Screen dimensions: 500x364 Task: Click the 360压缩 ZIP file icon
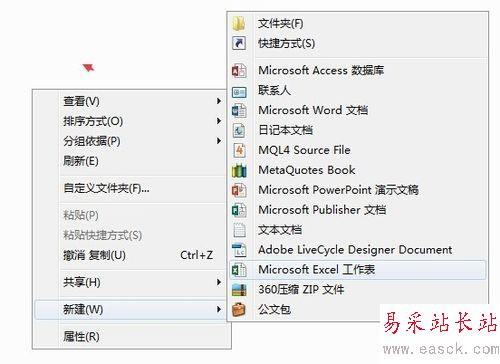239,290
